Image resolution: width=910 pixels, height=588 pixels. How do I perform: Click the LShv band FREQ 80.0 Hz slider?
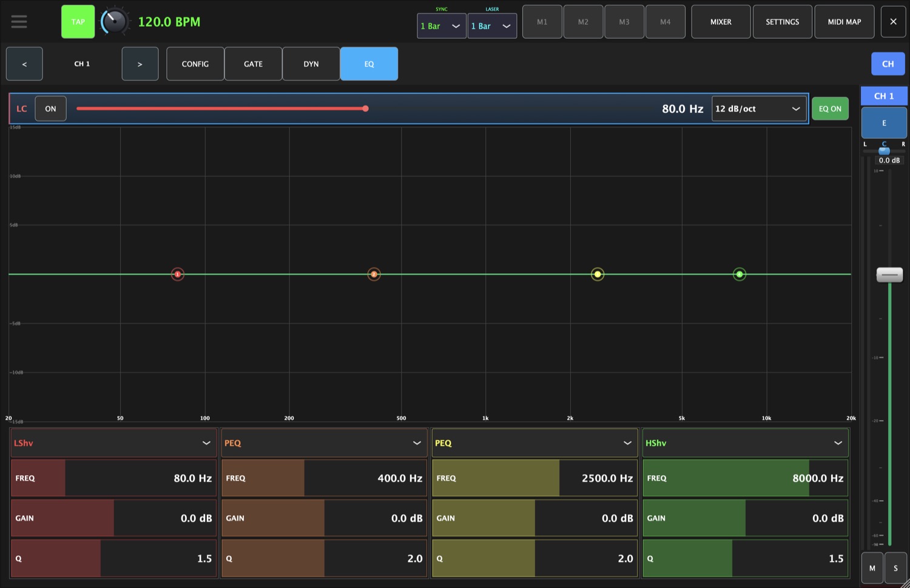[x=113, y=478]
